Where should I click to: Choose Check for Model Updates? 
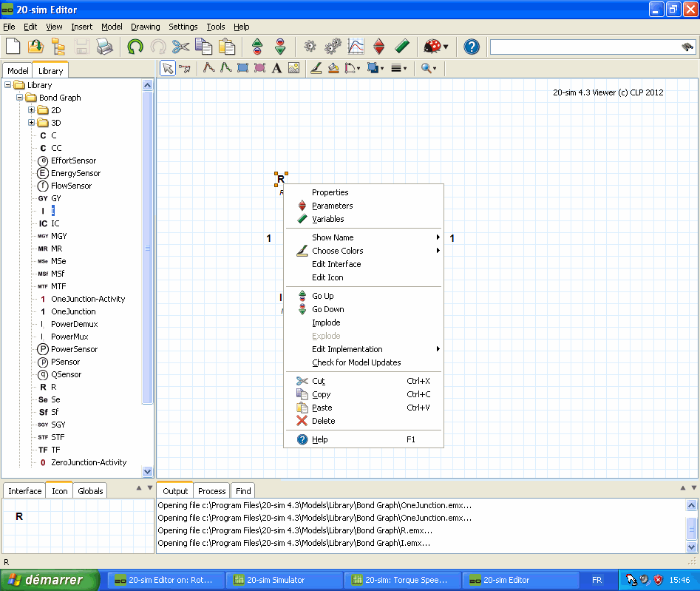pyautogui.click(x=364, y=362)
